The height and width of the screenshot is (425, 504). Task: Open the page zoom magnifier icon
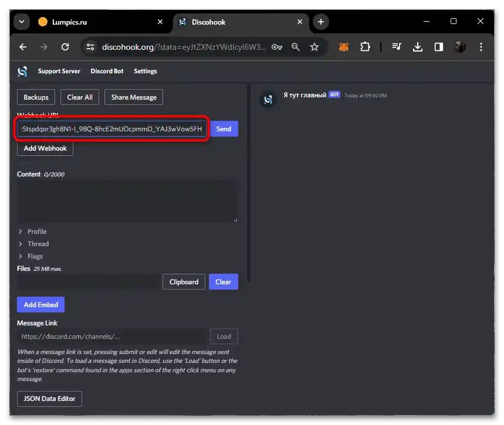coord(295,47)
